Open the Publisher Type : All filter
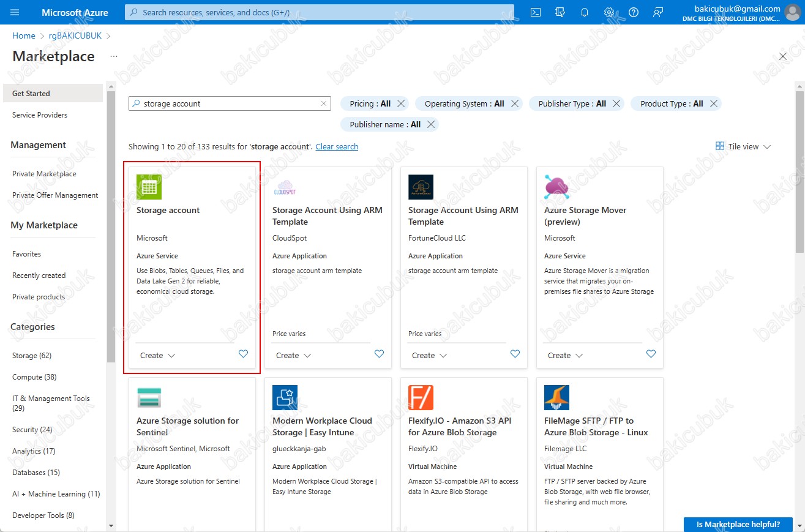The height and width of the screenshot is (532, 805). click(x=572, y=103)
